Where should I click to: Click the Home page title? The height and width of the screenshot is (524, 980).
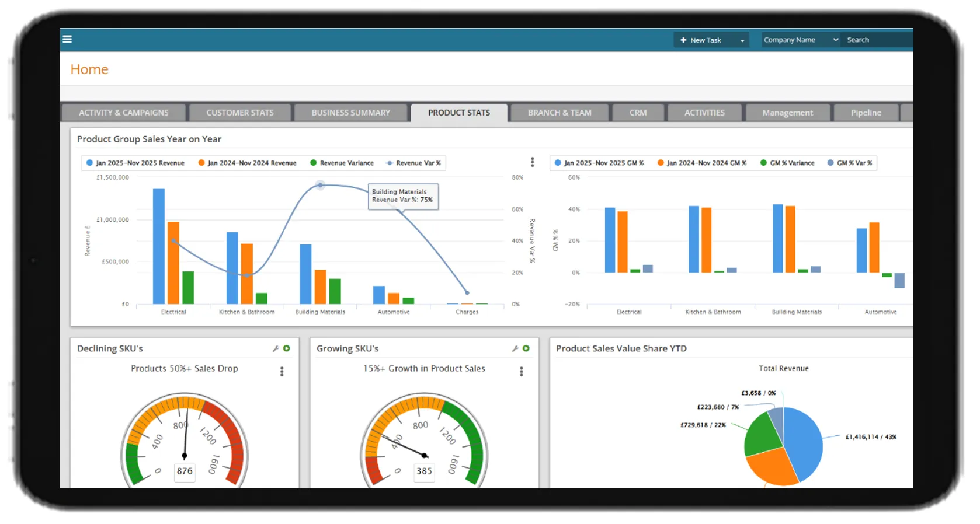pyautogui.click(x=89, y=69)
